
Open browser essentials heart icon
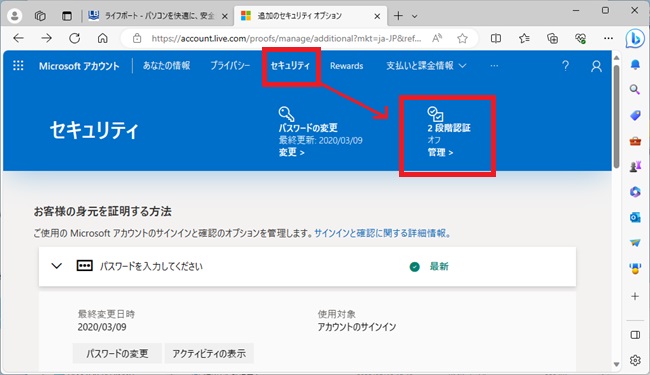click(x=580, y=39)
